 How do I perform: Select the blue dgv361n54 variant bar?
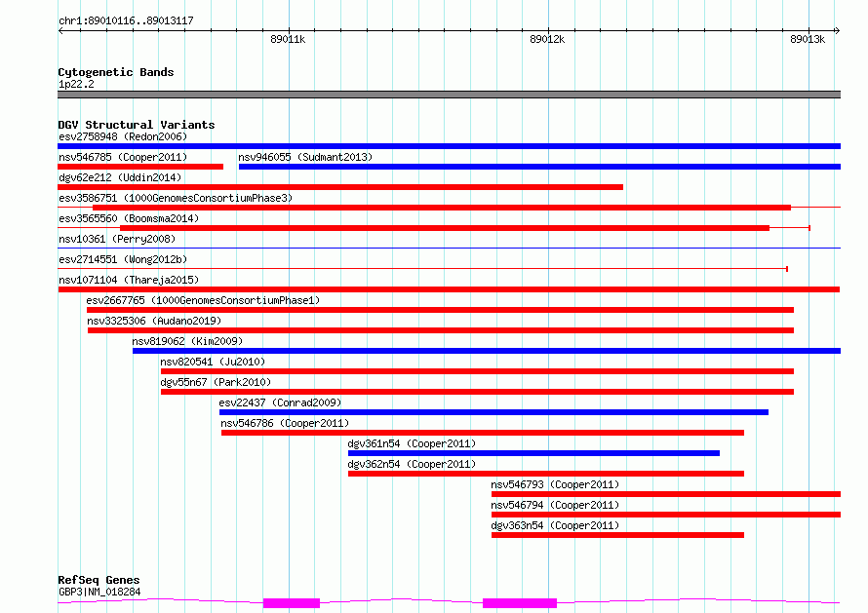coord(534,453)
